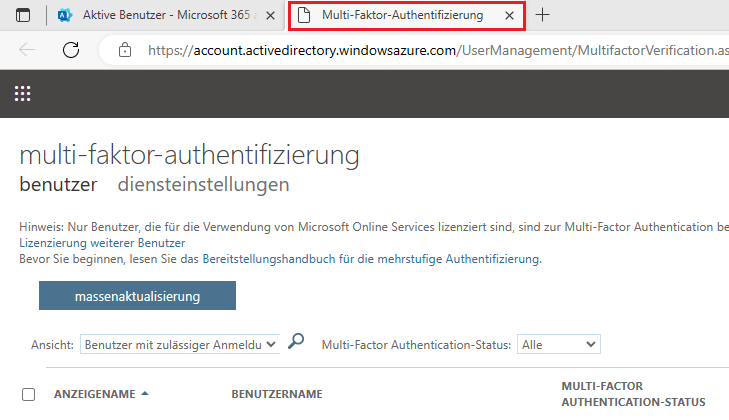Viewport: 729px width, 420px height.
Task: Open the diensteinstellungen tab
Action: (x=203, y=184)
